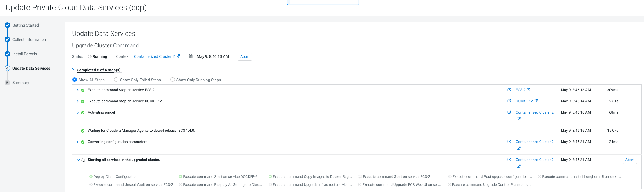
Task: Click Getting Started checkmark step icon
Action: (7, 25)
